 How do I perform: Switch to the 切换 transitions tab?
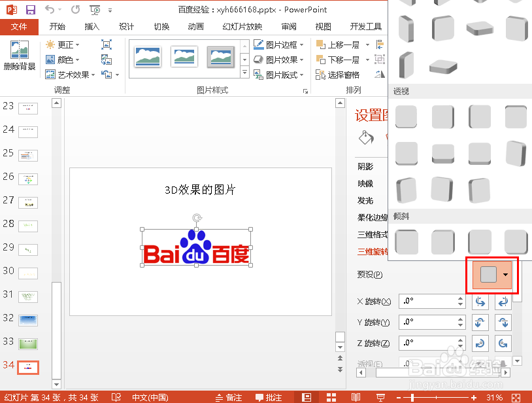coord(161,26)
